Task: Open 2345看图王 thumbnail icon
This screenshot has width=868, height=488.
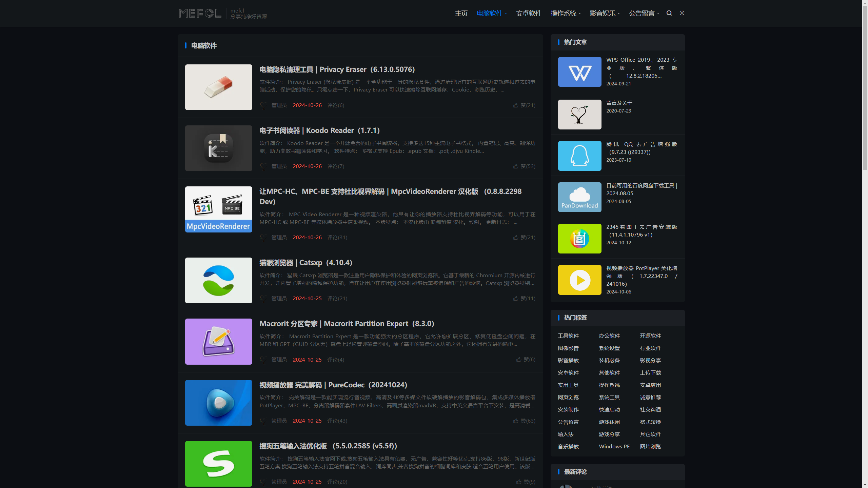Action: [579, 239]
